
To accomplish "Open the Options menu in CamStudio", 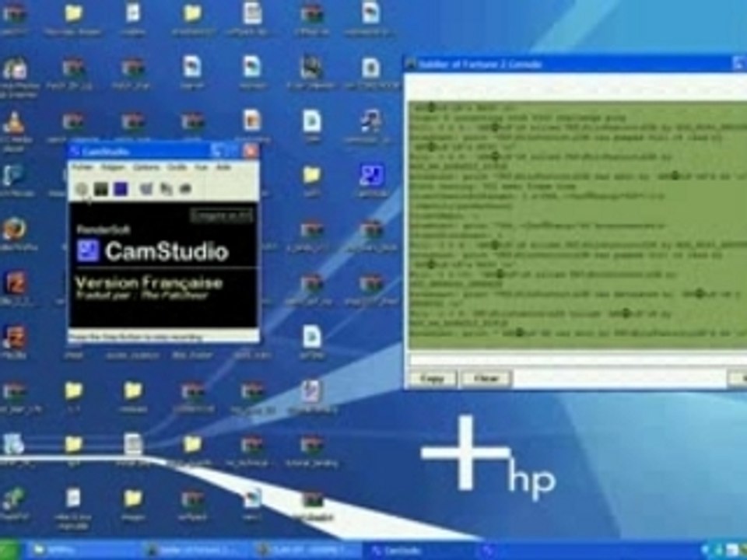I will 146,168.
